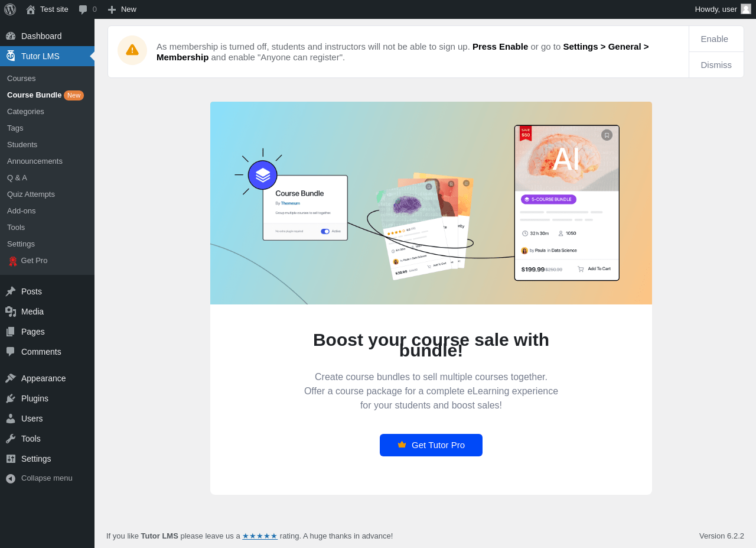Click the Course Bundle banner image
Screen dimensions: 756x548
tap(431, 203)
